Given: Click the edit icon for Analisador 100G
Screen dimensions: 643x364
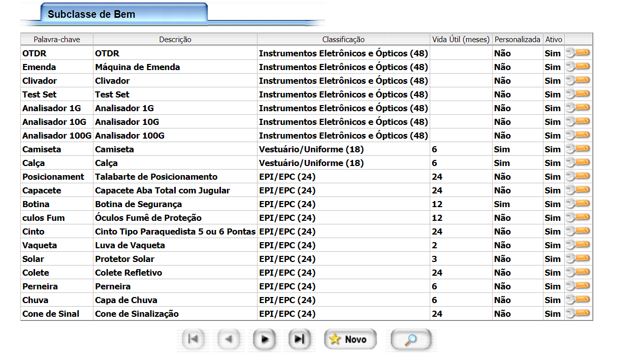Looking at the screenshot, I should (578, 135).
